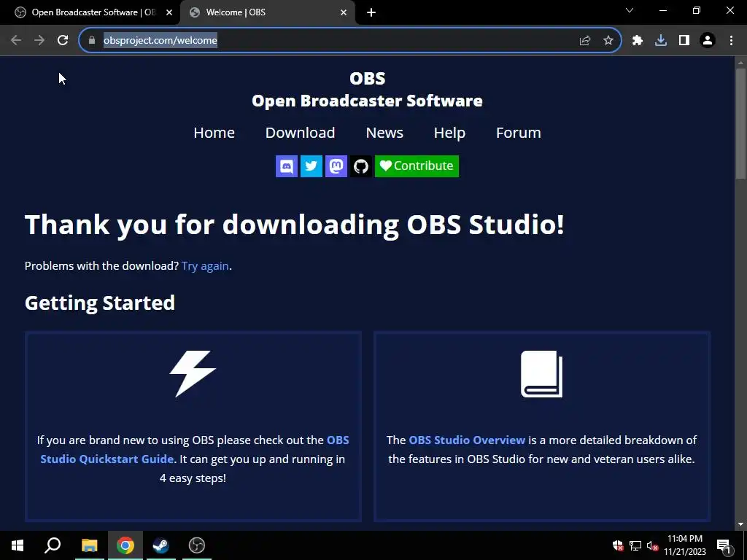
Task: Close the Welcome | OBS tab
Action: [344, 12]
